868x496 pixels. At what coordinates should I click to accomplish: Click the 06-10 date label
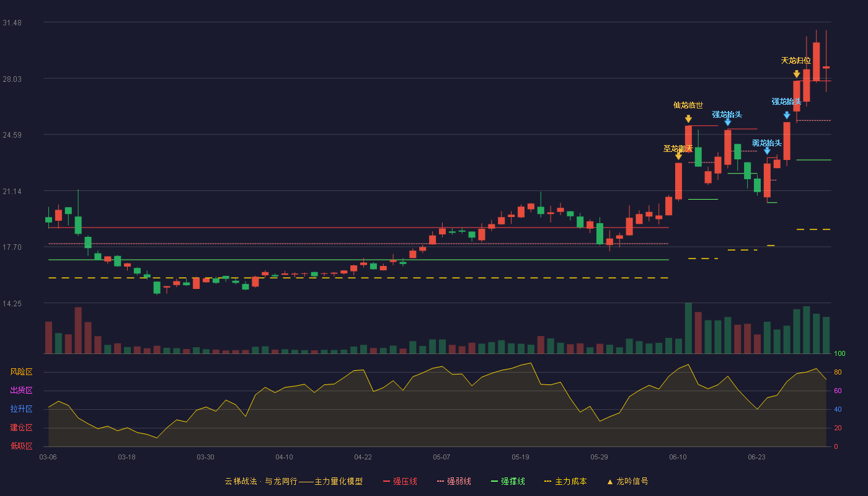pyautogui.click(x=678, y=457)
